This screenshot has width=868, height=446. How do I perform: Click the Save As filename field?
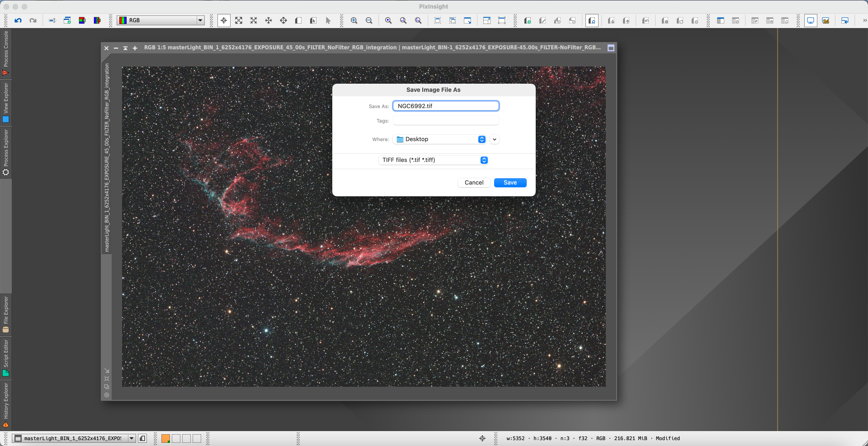click(x=446, y=106)
